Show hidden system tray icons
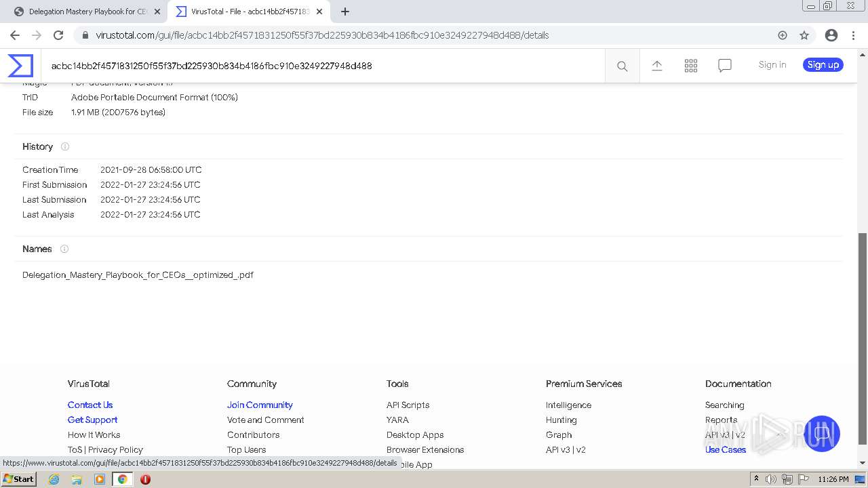This screenshot has width=868, height=488. [756, 479]
